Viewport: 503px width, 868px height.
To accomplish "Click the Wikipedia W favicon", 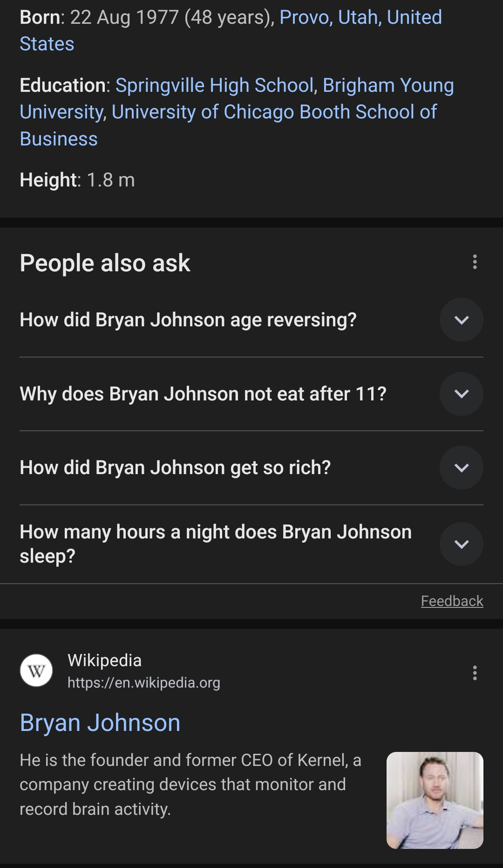I will [36, 671].
